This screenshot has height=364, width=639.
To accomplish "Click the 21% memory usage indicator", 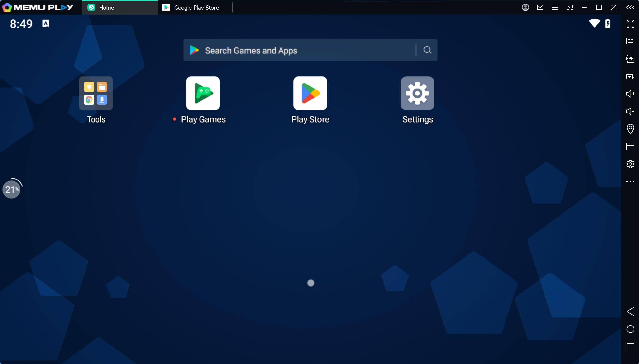I will click(11, 189).
